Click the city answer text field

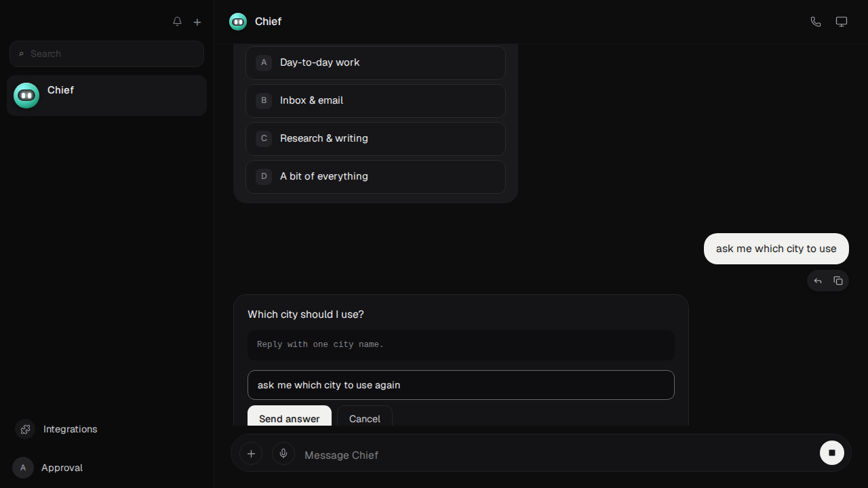click(461, 385)
